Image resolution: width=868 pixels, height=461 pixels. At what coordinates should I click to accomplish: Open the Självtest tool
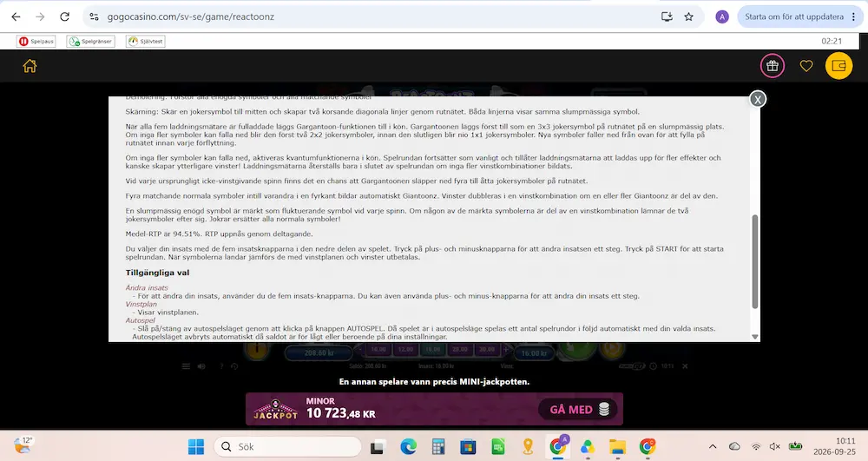[146, 42]
